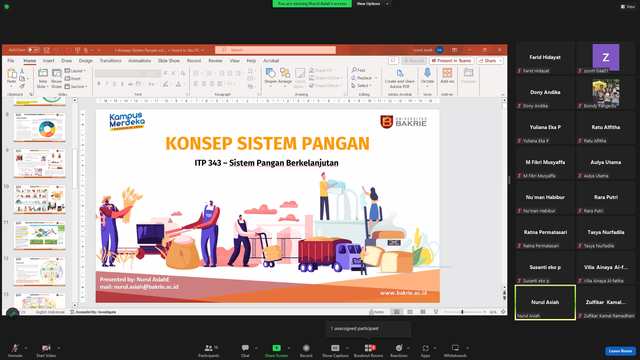Show Captions in Zoom
Screen dimensions: 640x360
pos(335,350)
